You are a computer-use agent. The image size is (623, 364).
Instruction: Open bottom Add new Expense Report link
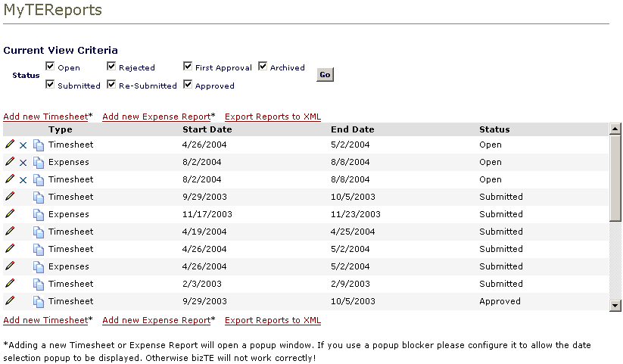click(157, 320)
